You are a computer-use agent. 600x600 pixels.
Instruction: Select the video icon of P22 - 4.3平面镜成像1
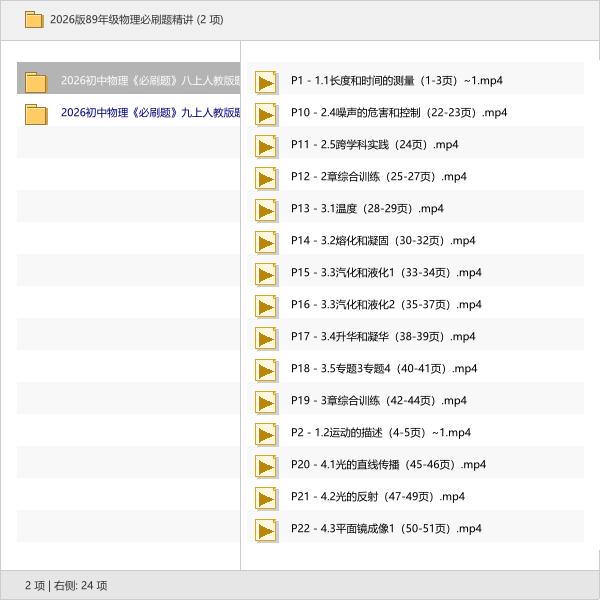[x=266, y=529]
